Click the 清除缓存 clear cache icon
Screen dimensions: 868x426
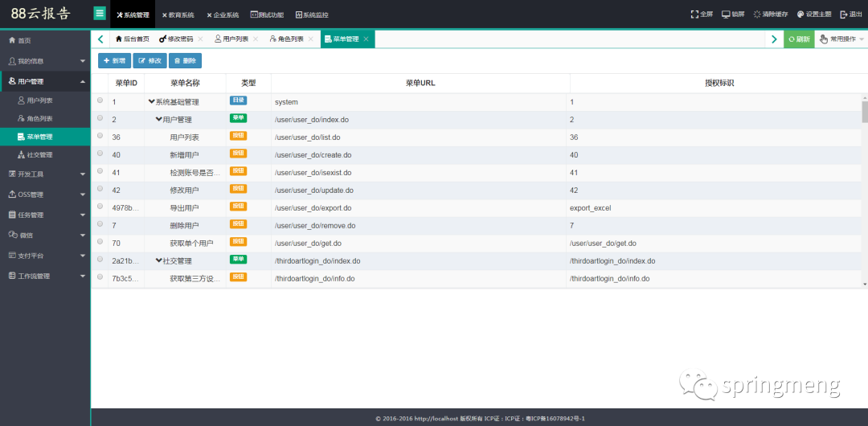coord(757,14)
